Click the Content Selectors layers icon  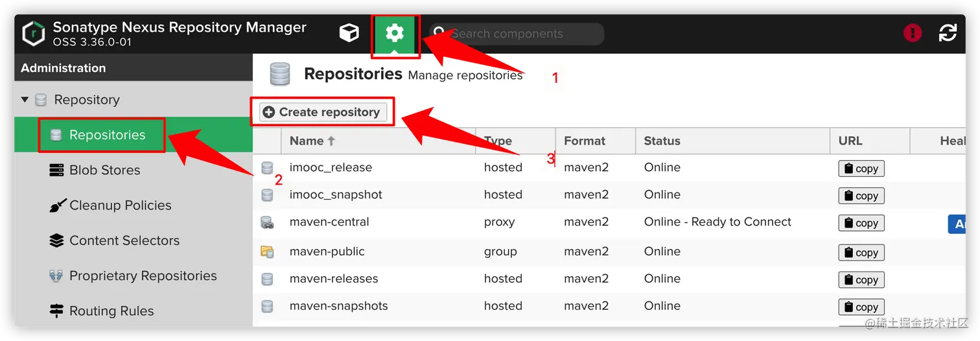57,241
